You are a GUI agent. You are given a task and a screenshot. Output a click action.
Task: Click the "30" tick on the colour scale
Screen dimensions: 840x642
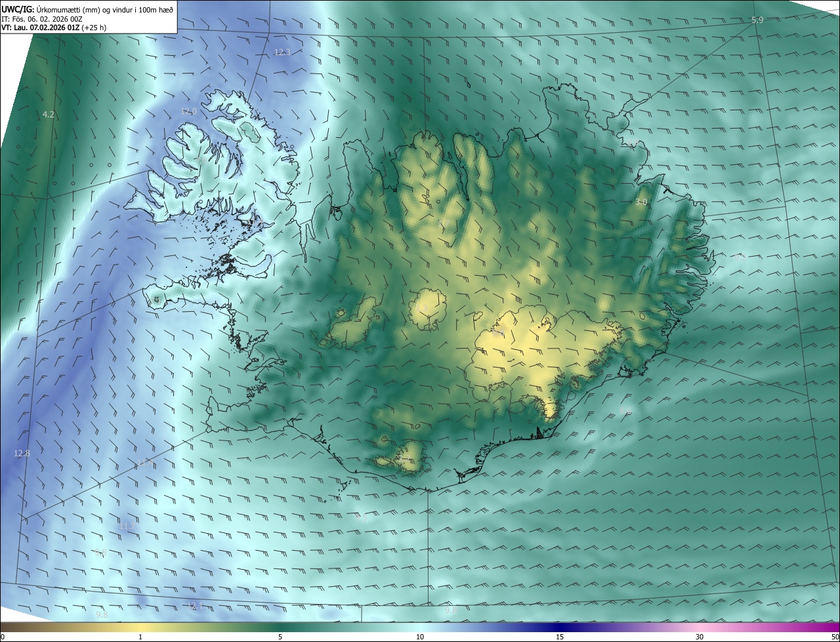(700, 637)
